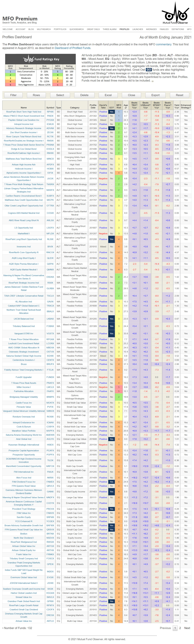The image size is (194, 644).
Task: Click the ADVNX symbol link
Action: (50, 128)
